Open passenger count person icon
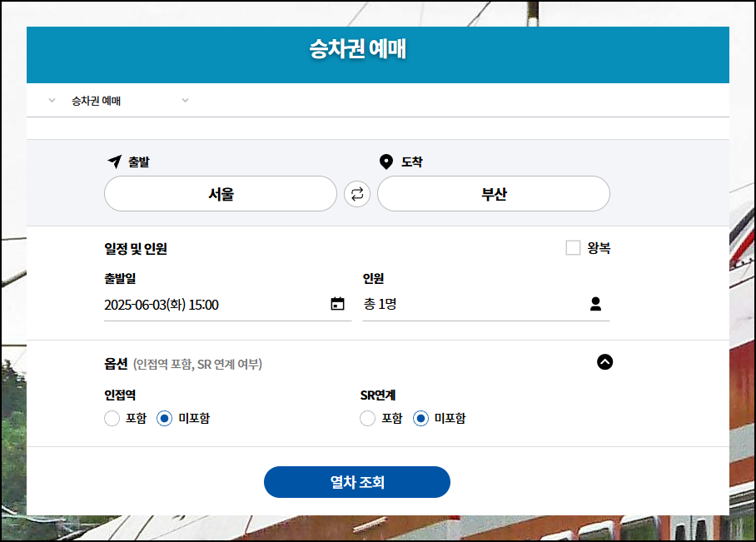The height and width of the screenshot is (542, 756). (595, 304)
